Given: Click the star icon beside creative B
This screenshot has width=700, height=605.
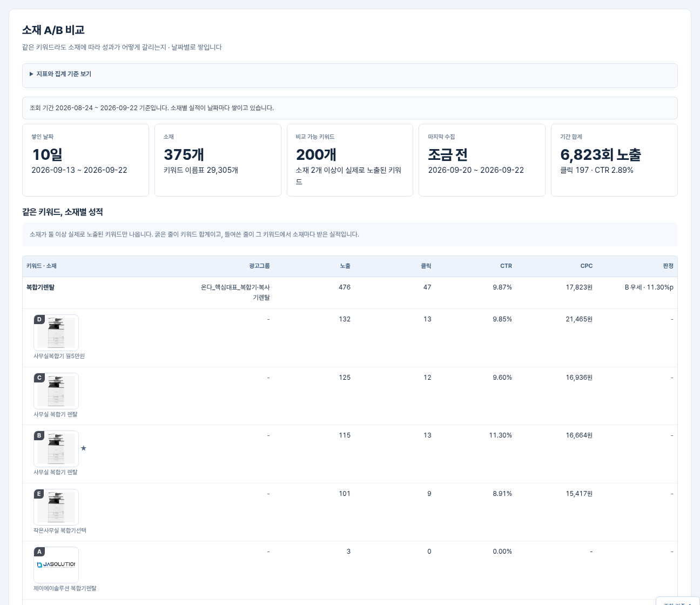Looking at the screenshot, I should coord(84,448).
